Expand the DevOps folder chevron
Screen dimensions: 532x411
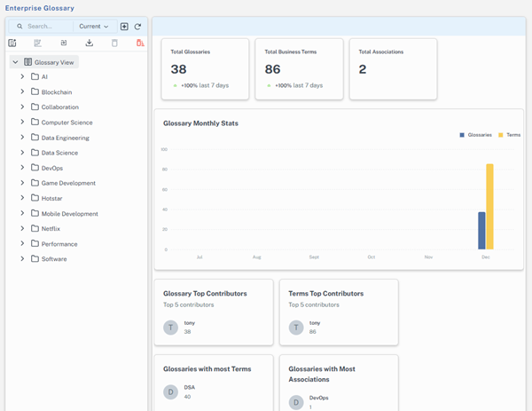(22, 168)
